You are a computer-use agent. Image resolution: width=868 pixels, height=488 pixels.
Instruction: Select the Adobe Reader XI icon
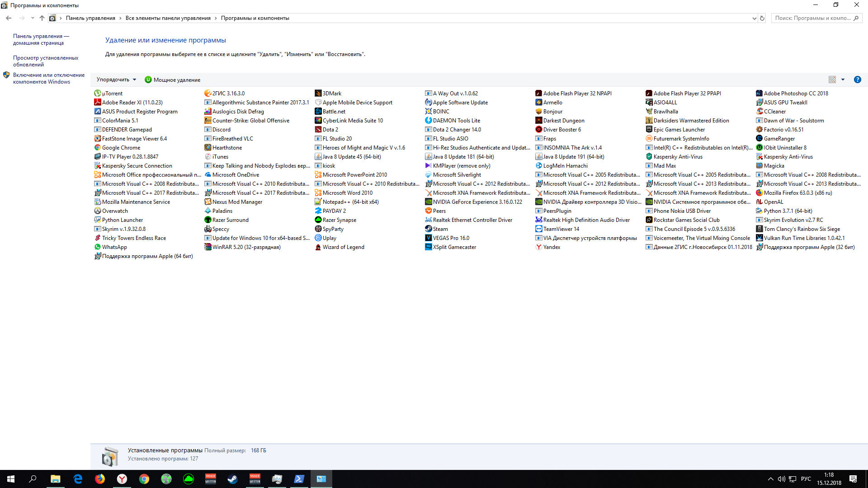(x=97, y=103)
